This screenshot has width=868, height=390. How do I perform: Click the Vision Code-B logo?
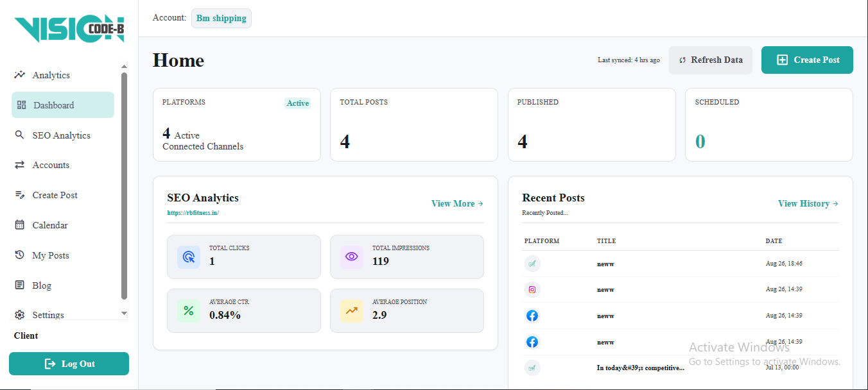(69, 30)
